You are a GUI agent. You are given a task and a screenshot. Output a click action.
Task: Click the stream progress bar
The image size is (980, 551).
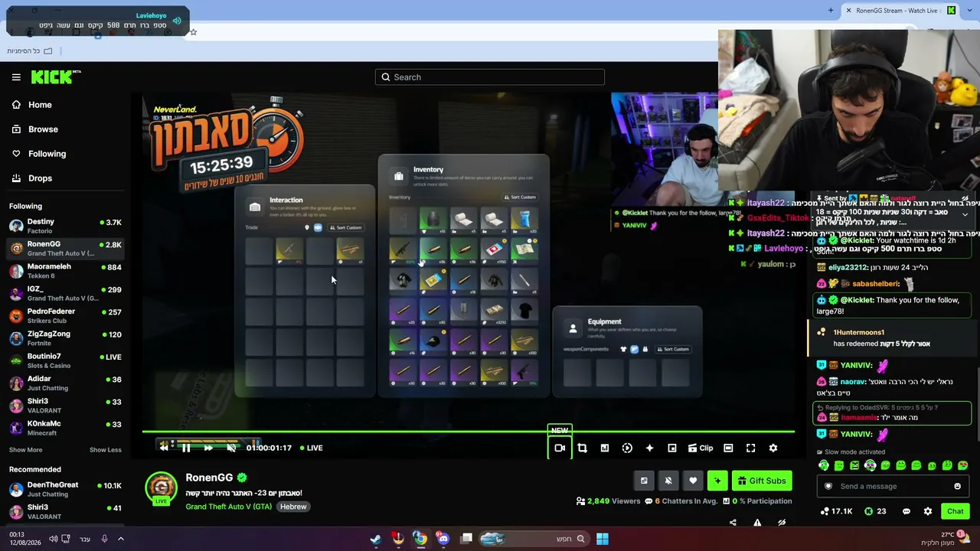point(469,432)
